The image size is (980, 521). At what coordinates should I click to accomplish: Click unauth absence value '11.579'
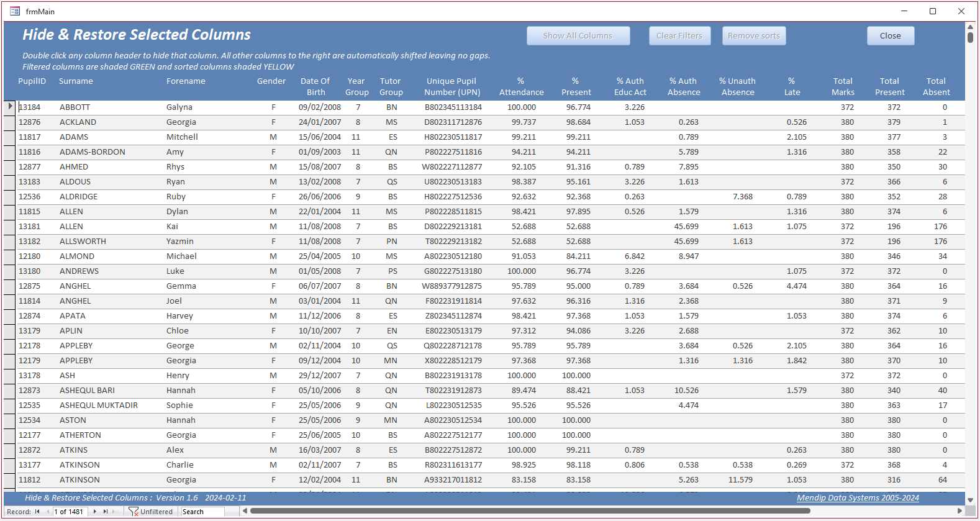(741, 480)
